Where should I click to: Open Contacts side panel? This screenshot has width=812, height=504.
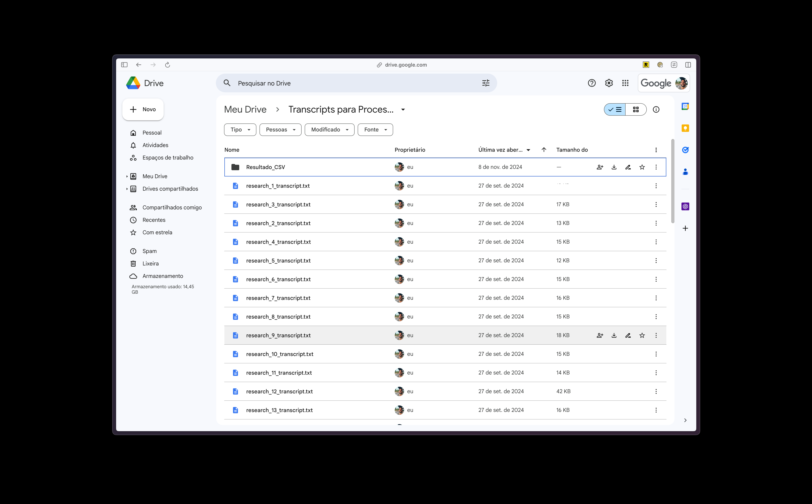[x=685, y=172]
